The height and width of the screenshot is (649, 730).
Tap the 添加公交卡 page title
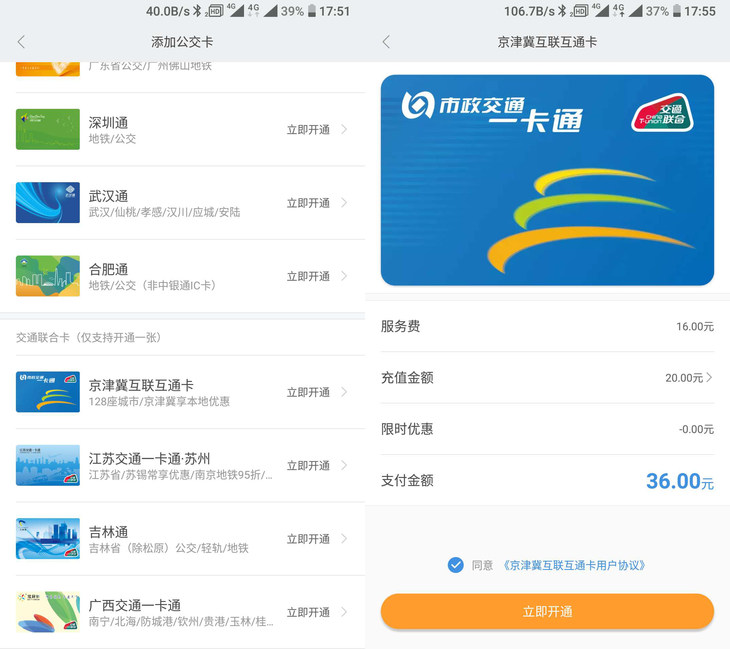point(182,42)
